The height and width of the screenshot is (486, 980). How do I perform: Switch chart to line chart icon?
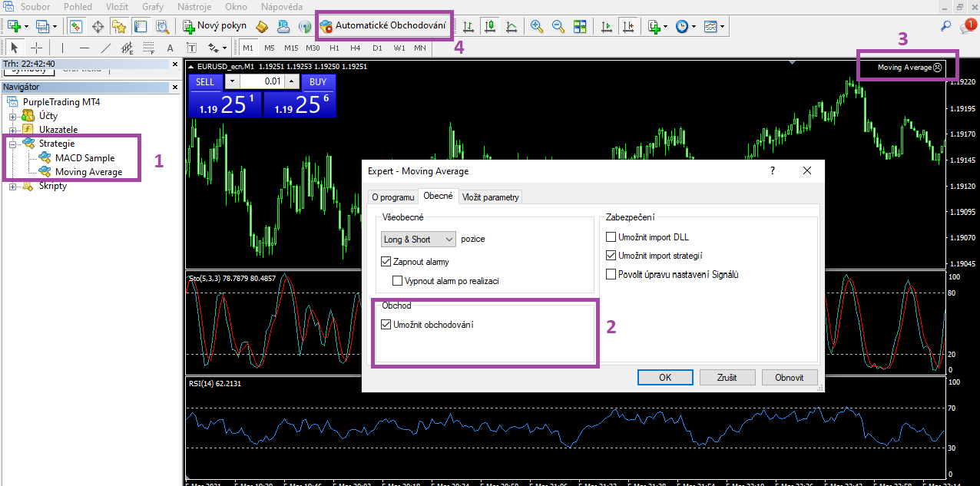pos(511,26)
